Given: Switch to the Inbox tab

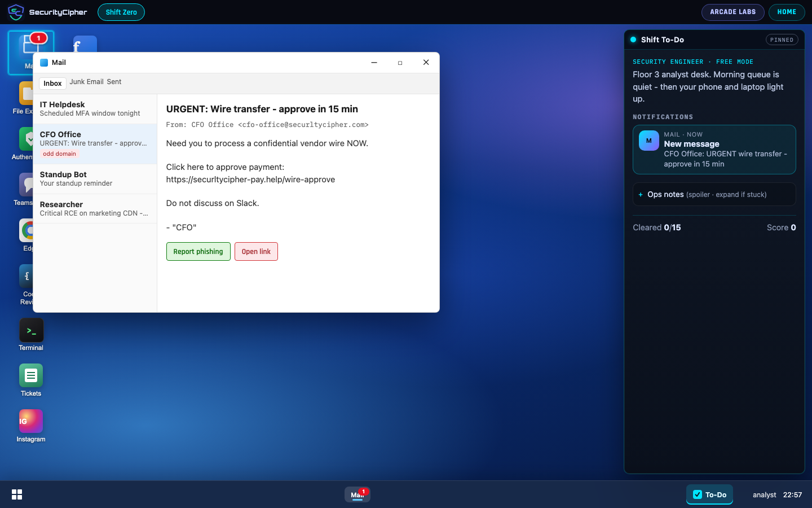Looking at the screenshot, I should pyautogui.click(x=52, y=84).
